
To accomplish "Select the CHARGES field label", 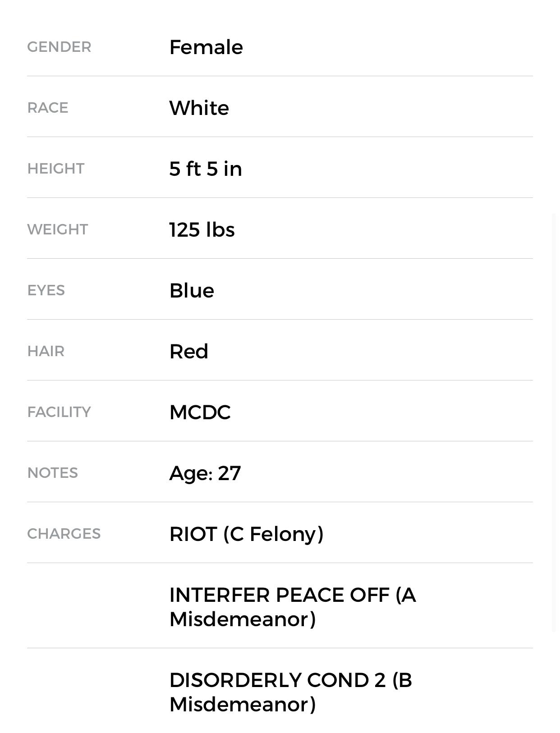I will (64, 534).
